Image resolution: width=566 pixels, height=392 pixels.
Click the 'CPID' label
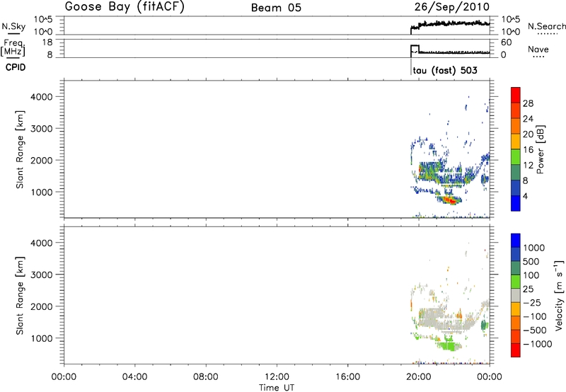16,67
